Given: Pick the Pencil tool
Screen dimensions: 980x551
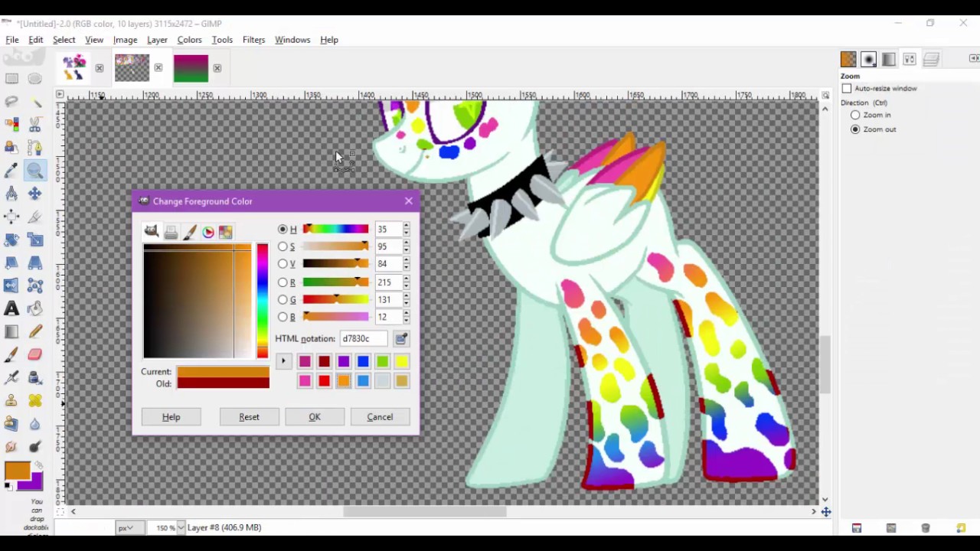Looking at the screenshot, I should [x=34, y=331].
